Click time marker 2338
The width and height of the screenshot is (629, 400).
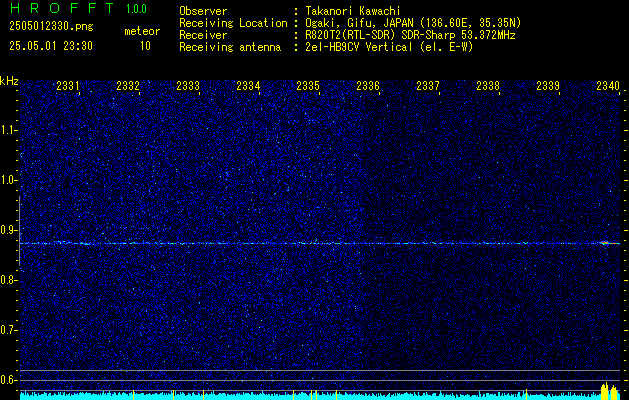click(488, 85)
